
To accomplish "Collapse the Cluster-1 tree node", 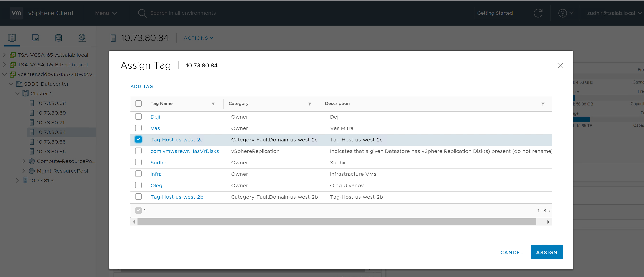I will (17, 94).
